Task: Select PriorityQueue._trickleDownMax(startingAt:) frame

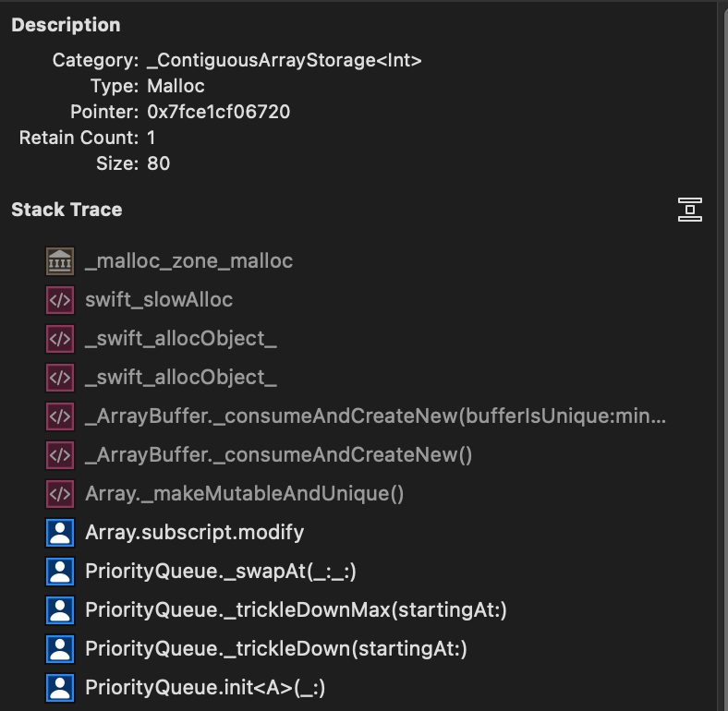Action: [296, 609]
